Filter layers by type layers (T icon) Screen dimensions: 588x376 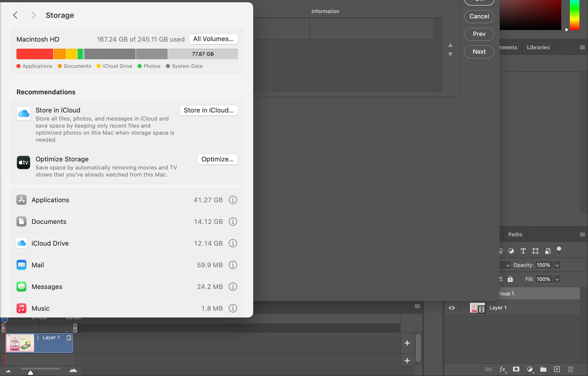pyautogui.click(x=523, y=251)
